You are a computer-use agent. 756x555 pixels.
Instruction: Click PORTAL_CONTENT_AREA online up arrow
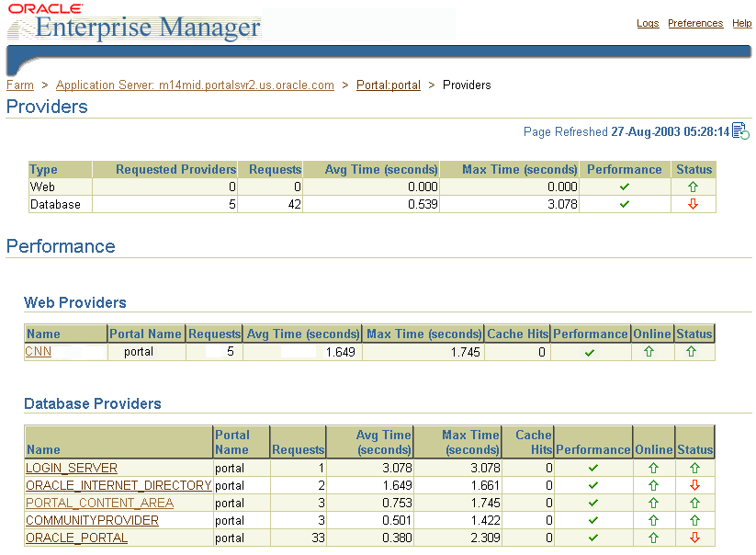pyautogui.click(x=653, y=503)
